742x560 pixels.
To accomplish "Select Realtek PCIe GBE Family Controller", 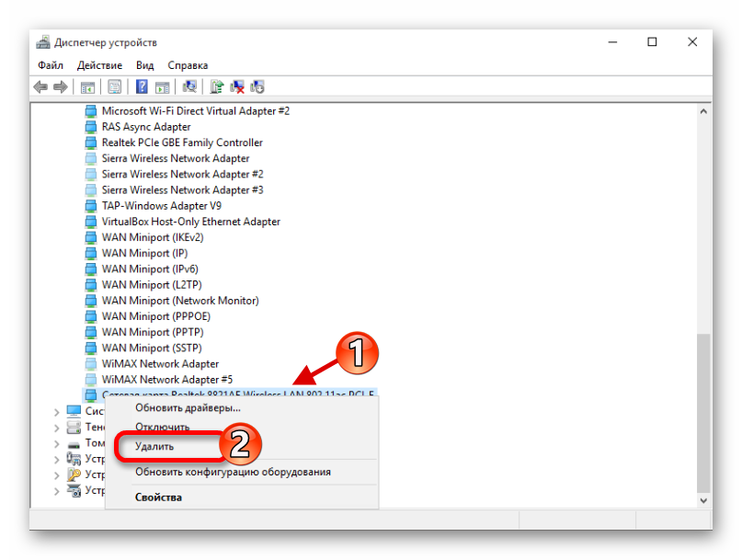I will click(x=181, y=143).
